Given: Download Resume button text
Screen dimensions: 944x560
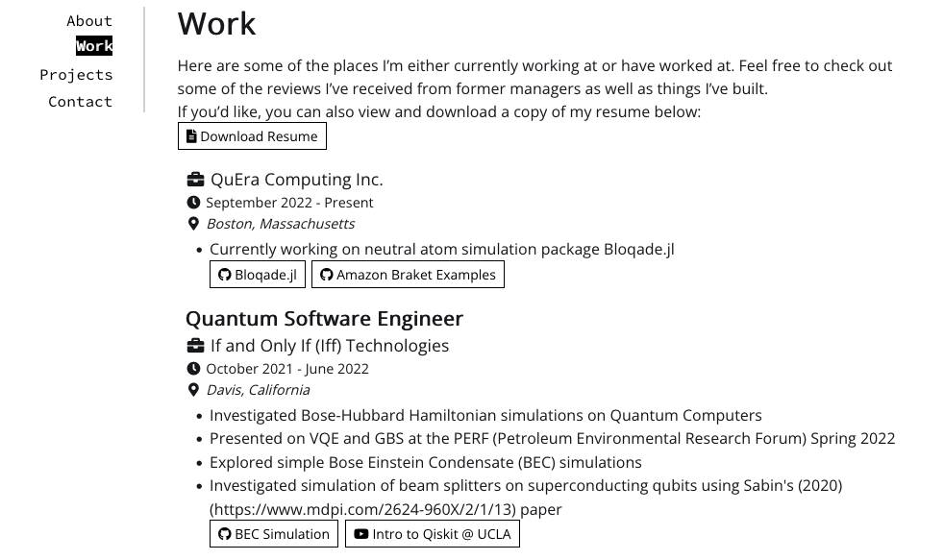Looking at the screenshot, I should (259, 136).
